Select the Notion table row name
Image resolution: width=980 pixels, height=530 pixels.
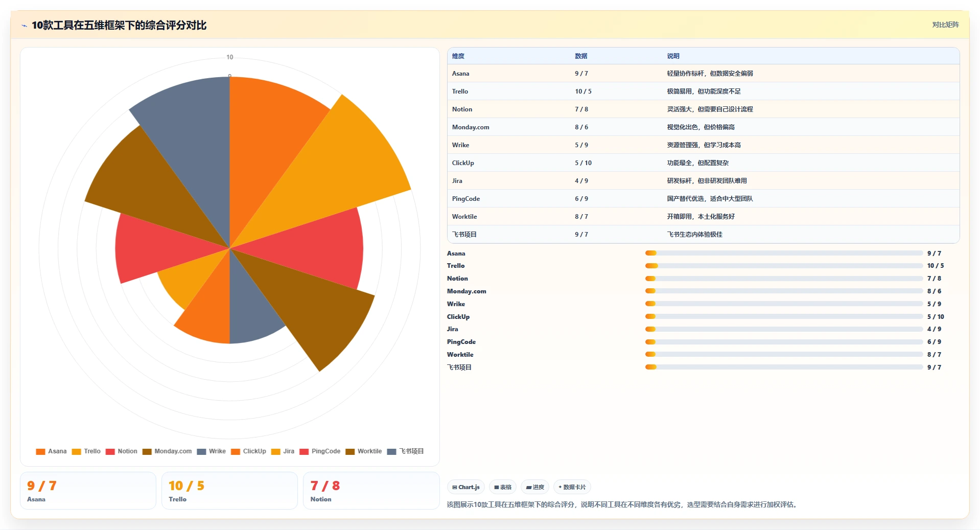pyautogui.click(x=462, y=109)
